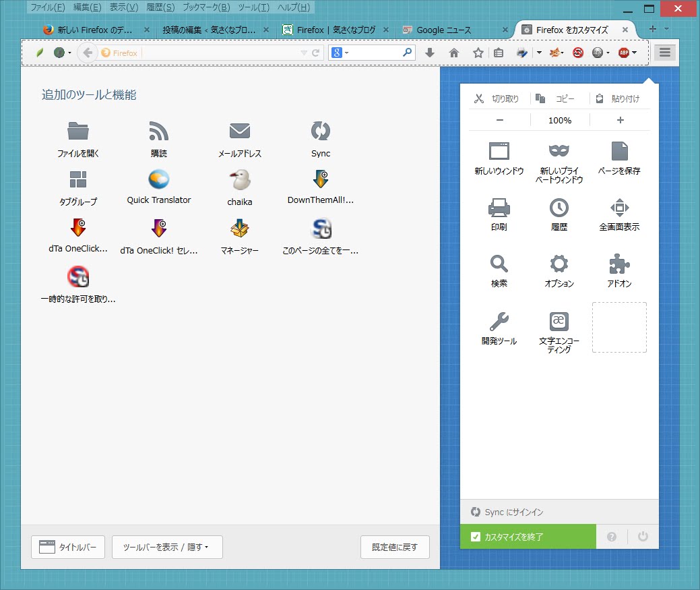The width and height of the screenshot is (700, 590).
Task: Open the ファイル(F) menu
Action: click(48, 7)
